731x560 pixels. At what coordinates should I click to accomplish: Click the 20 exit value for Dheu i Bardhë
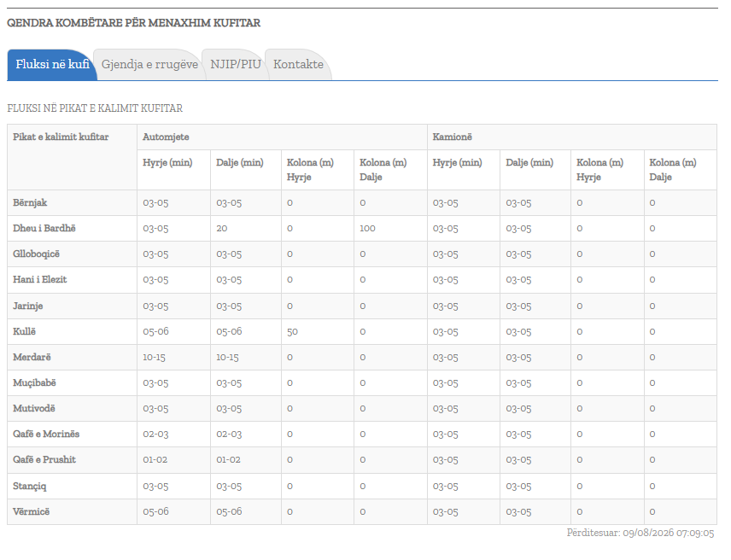click(222, 228)
